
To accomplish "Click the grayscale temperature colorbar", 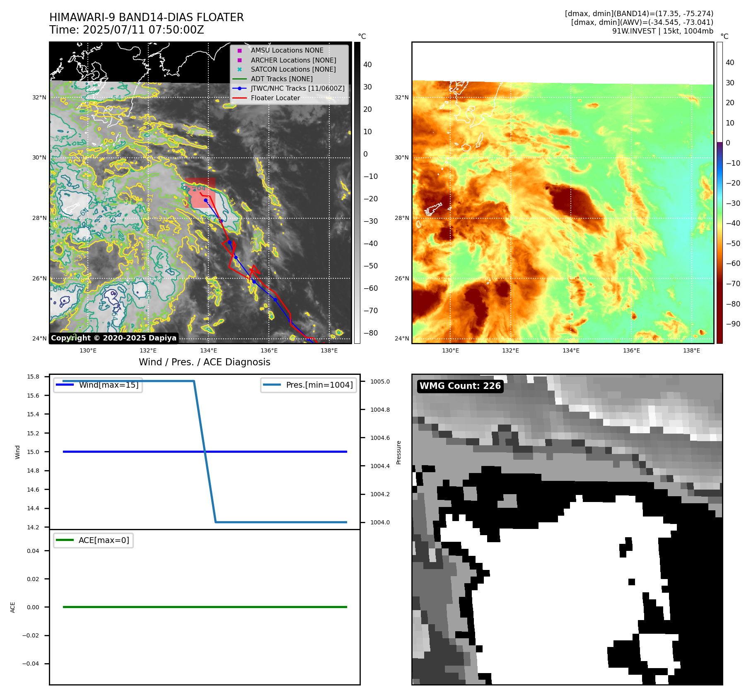I will [357, 193].
